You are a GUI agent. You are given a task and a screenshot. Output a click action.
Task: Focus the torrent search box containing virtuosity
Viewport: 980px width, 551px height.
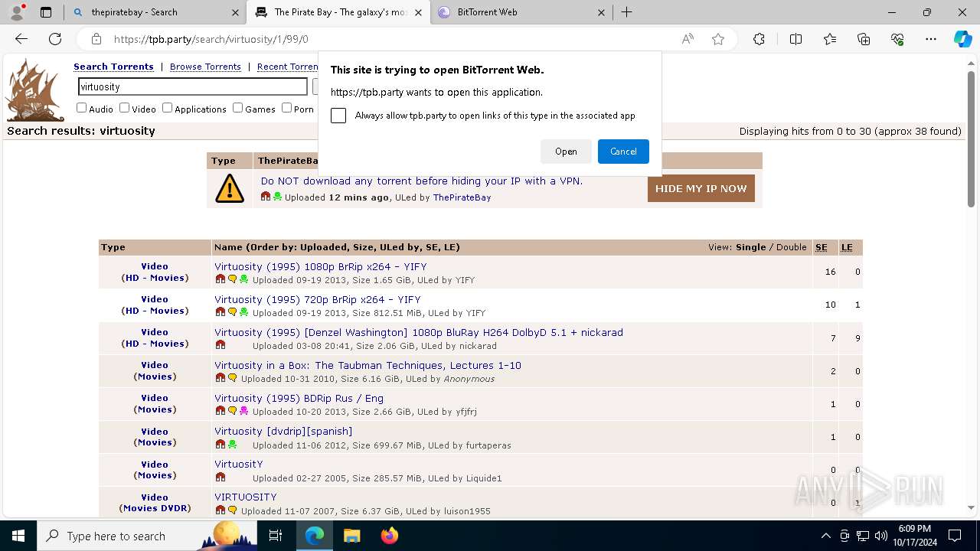(192, 86)
